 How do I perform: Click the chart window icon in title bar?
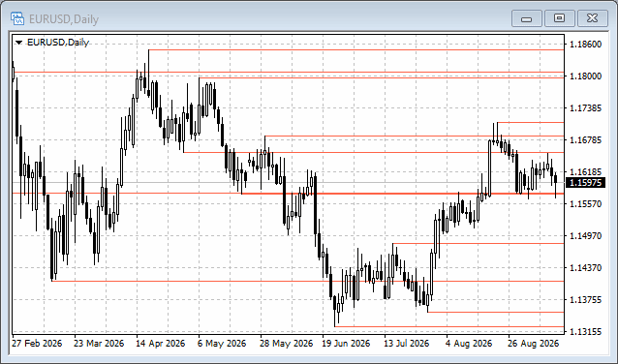tap(17, 18)
